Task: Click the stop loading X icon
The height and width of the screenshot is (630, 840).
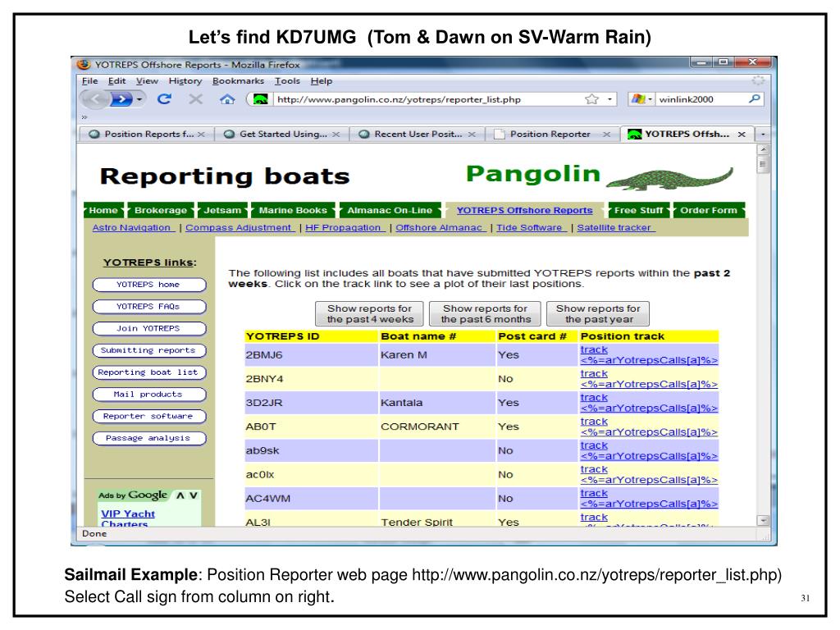Action: [x=195, y=98]
